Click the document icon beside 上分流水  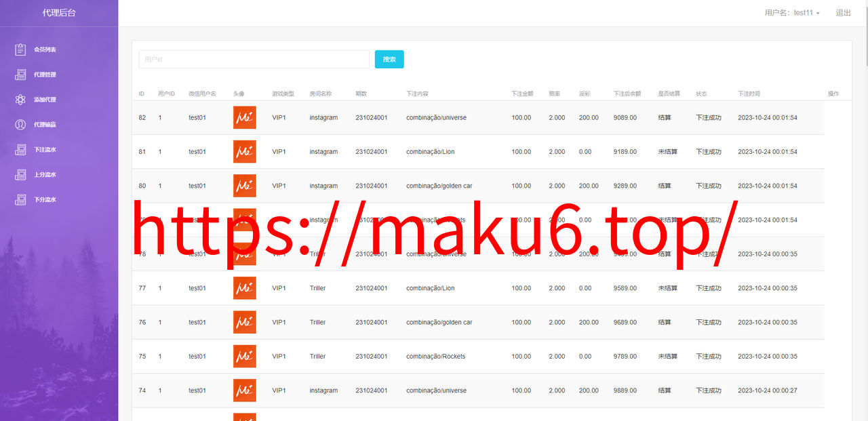[x=20, y=175]
